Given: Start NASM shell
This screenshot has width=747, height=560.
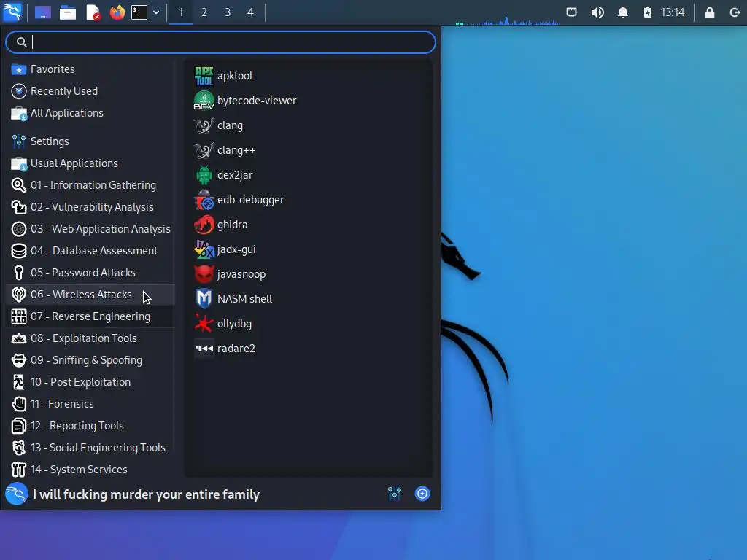Looking at the screenshot, I should (x=309, y=298).
